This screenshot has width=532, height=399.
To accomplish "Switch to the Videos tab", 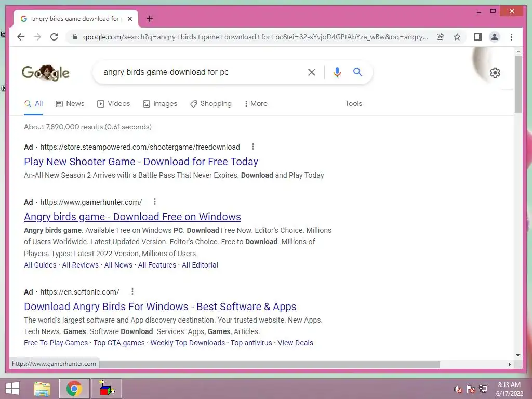I will click(114, 104).
